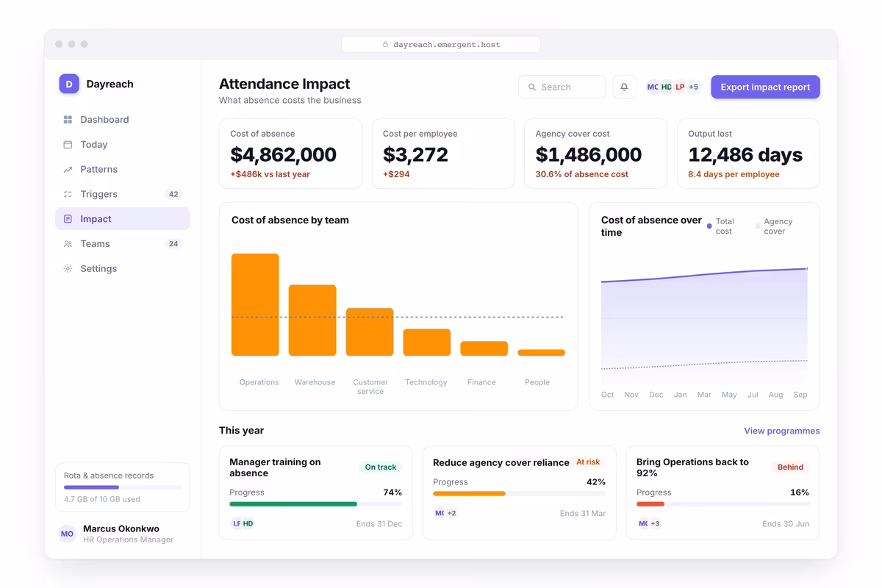Click LF avatar on Manager training card
The width and height of the screenshot is (882, 588).
pos(236,523)
